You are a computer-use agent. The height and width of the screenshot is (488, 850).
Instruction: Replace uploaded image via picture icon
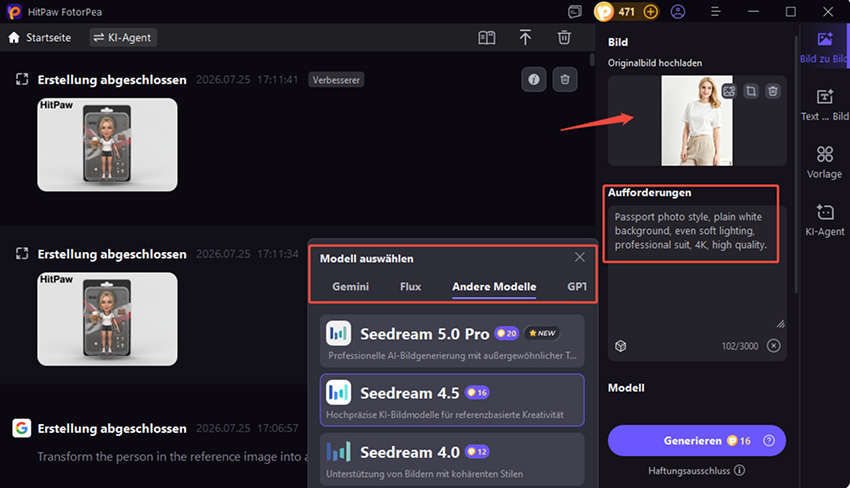729,91
